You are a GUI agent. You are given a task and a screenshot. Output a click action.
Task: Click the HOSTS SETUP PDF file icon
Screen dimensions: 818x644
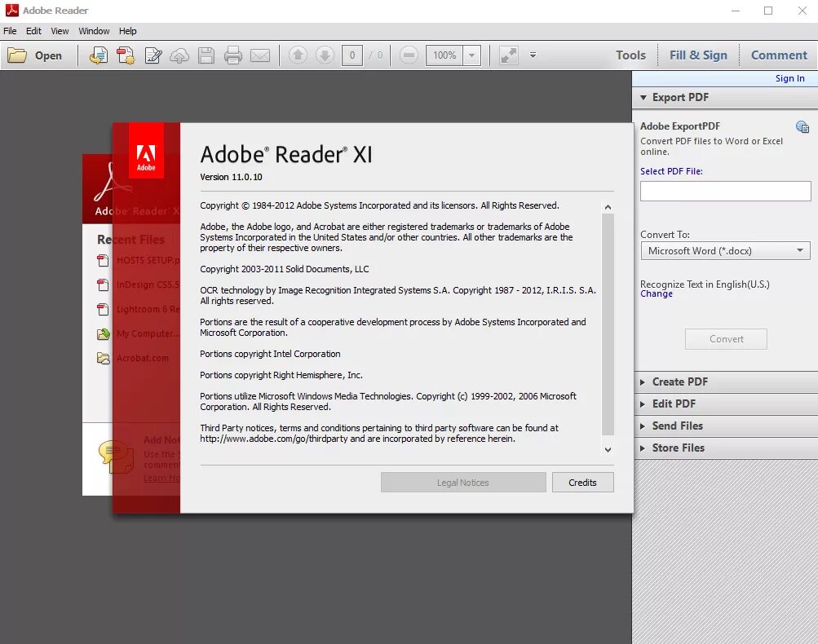tap(103, 260)
